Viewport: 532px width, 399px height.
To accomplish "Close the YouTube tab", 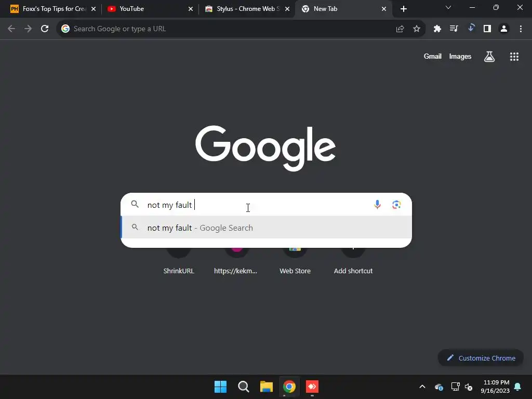I will [x=191, y=9].
